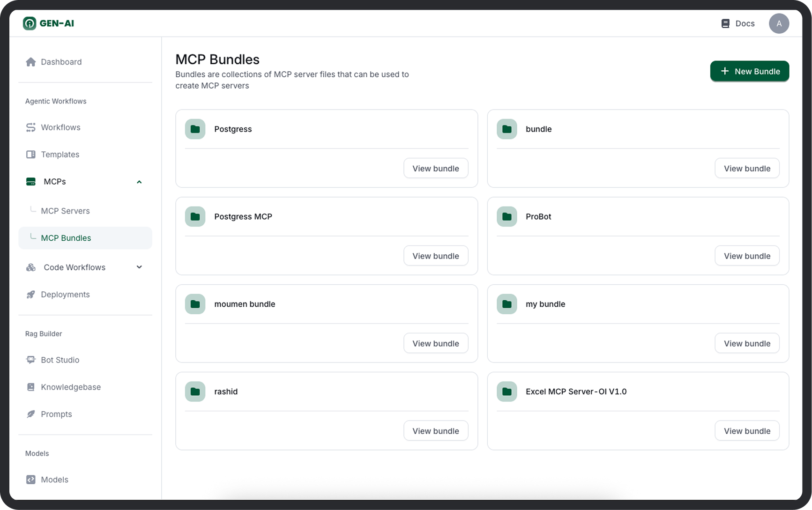The width and height of the screenshot is (812, 510).
Task: Click the Prompts feather icon
Action: [31, 414]
